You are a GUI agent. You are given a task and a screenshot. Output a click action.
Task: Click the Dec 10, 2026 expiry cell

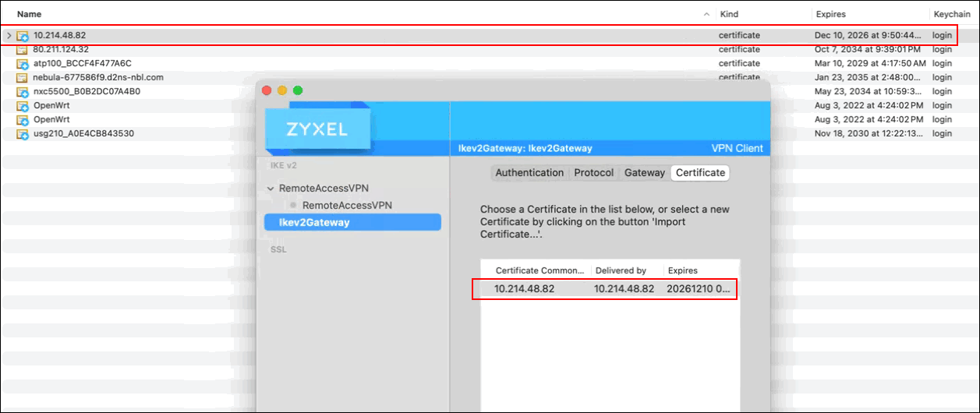point(868,36)
